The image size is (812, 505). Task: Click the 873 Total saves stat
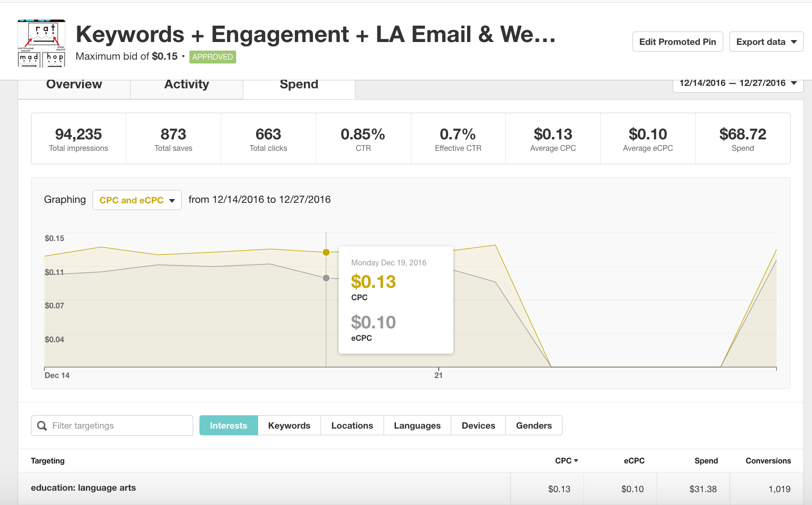tap(174, 139)
